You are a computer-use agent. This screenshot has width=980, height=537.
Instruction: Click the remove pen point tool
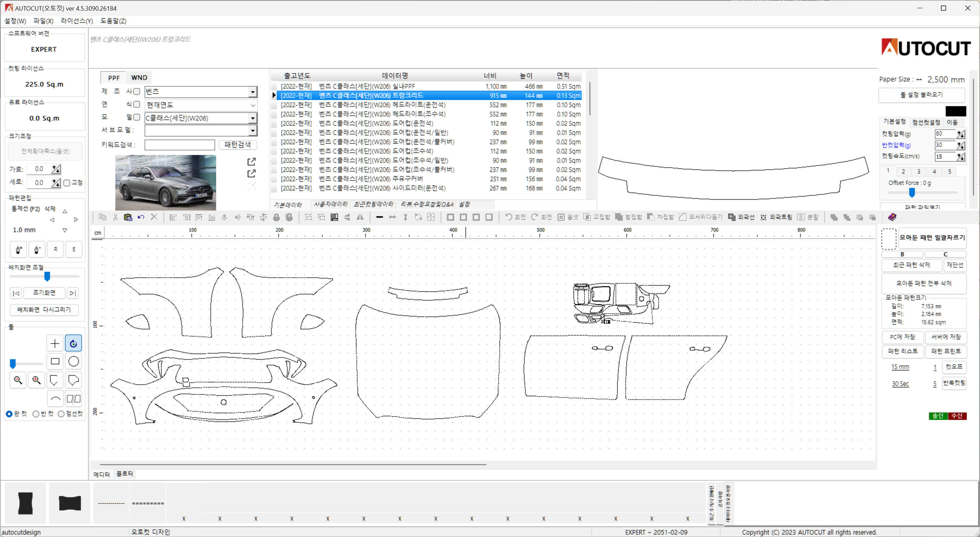[37, 249]
